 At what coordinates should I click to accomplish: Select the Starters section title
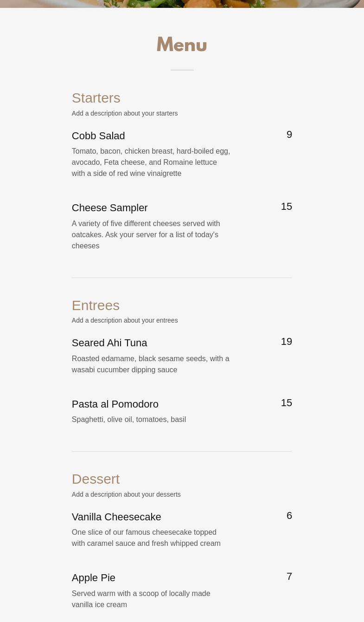tap(96, 98)
